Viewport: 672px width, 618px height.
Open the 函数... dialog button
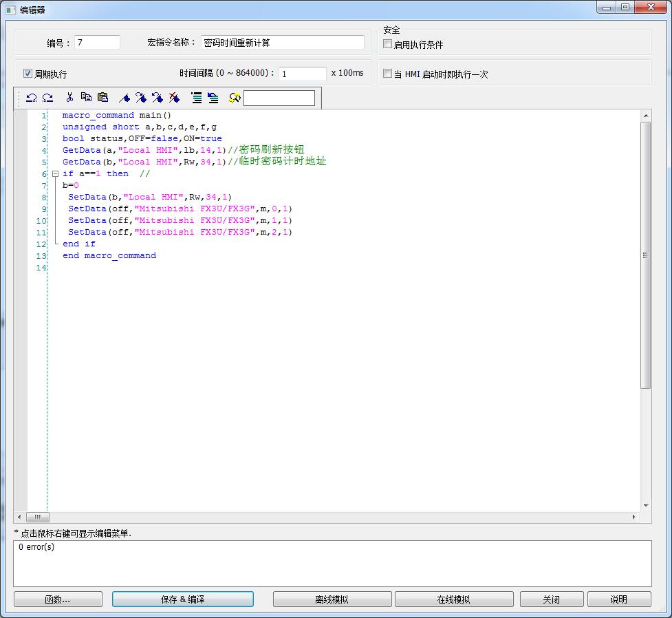tap(58, 599)
